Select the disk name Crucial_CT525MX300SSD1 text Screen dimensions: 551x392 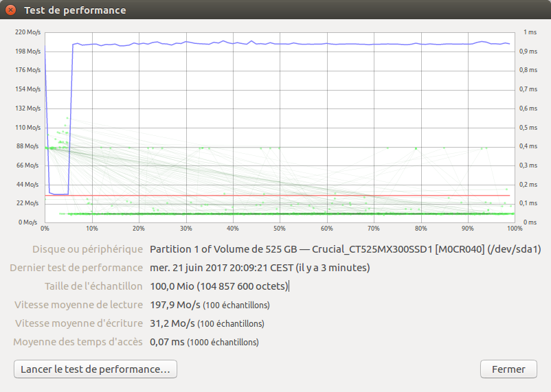click(x=372, y=249)
